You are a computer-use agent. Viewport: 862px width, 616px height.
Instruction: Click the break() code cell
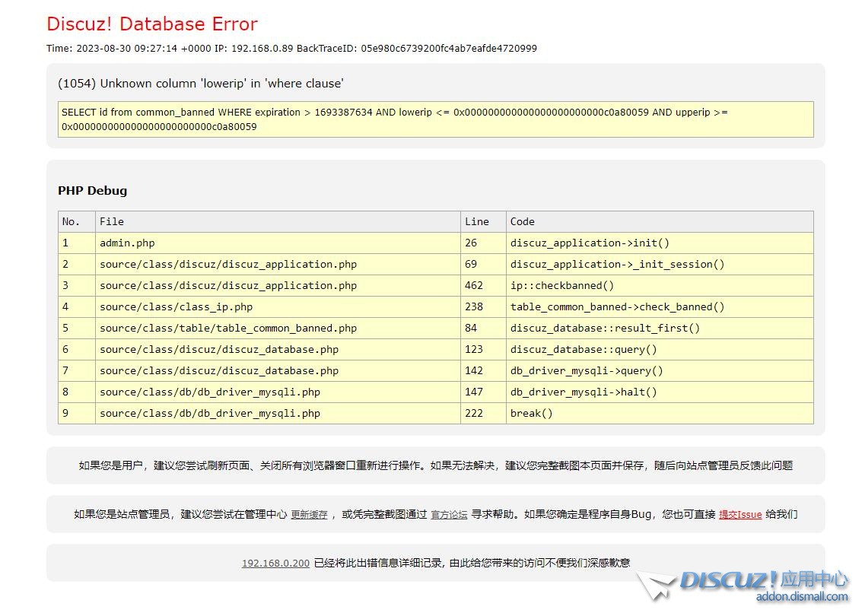pos(660,413)
